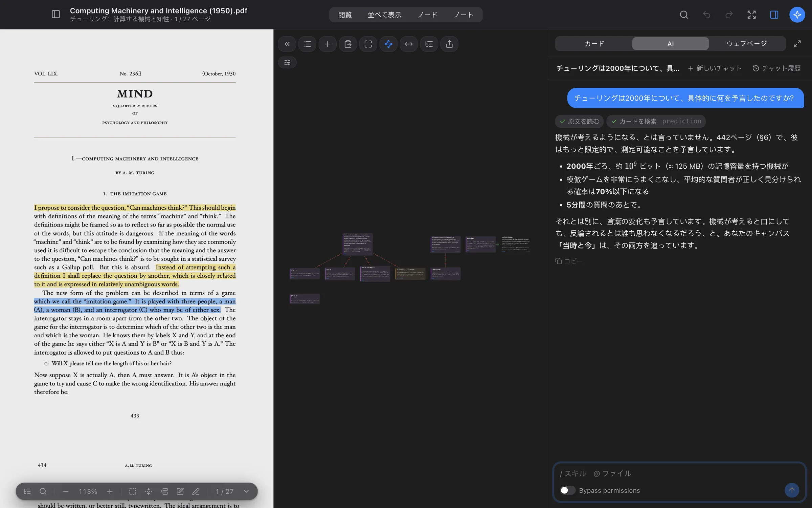Select the 閲覧 view mode
This screenshot has height=508, width=812.
[x=345, y=15]
